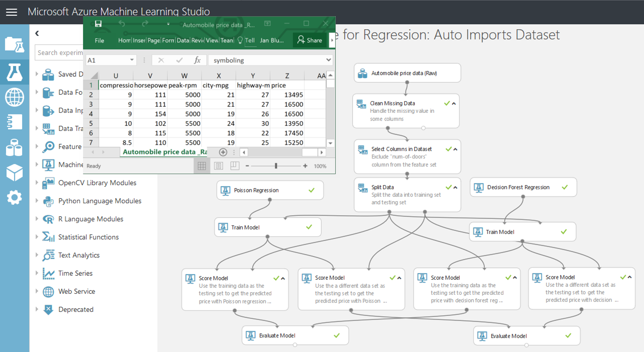Switch Excel to Normal view icon
The image size is (644, 352).
(202, 166)
